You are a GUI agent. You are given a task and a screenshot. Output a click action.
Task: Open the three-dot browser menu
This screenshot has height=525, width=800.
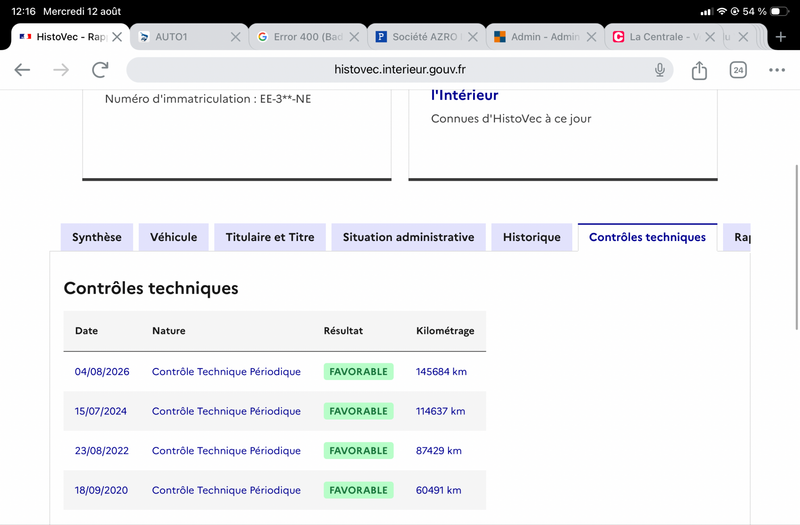coord(777,70)
